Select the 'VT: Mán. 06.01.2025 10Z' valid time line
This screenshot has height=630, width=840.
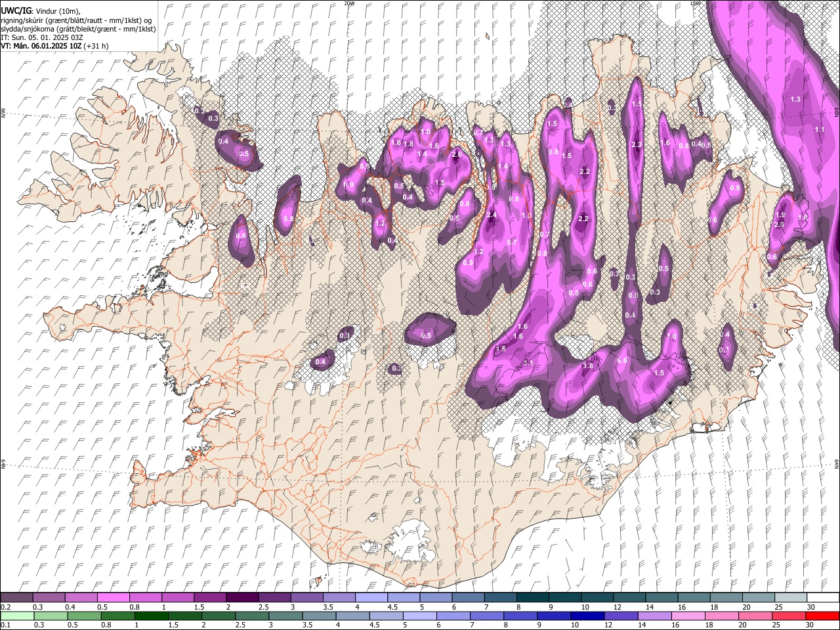coord(55,46)
